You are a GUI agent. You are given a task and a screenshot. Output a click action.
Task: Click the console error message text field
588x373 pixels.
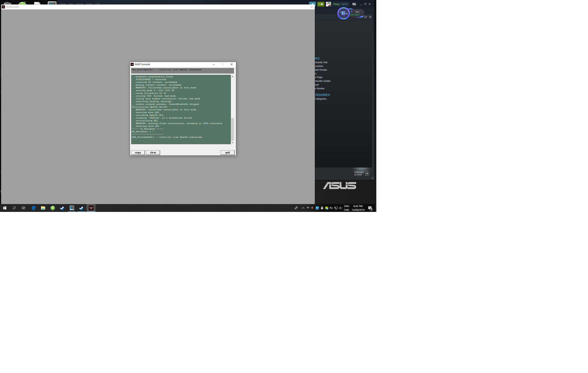[x=182, y=70]
